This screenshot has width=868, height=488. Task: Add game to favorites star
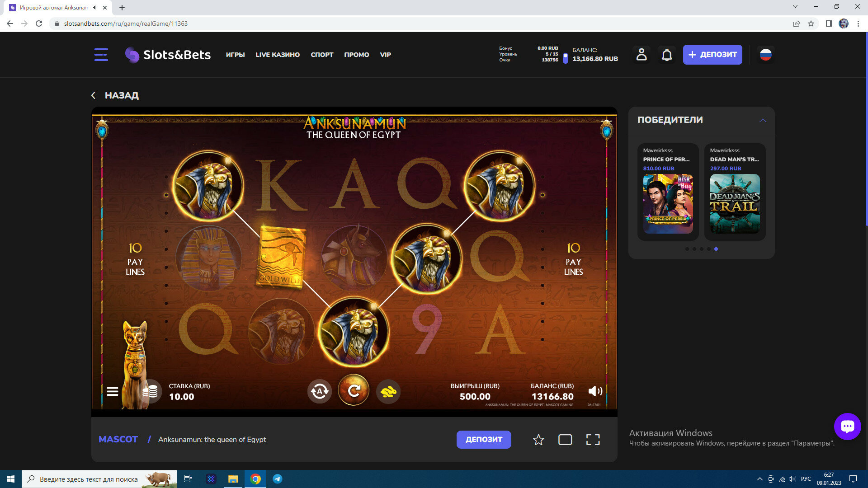(538, 440)
